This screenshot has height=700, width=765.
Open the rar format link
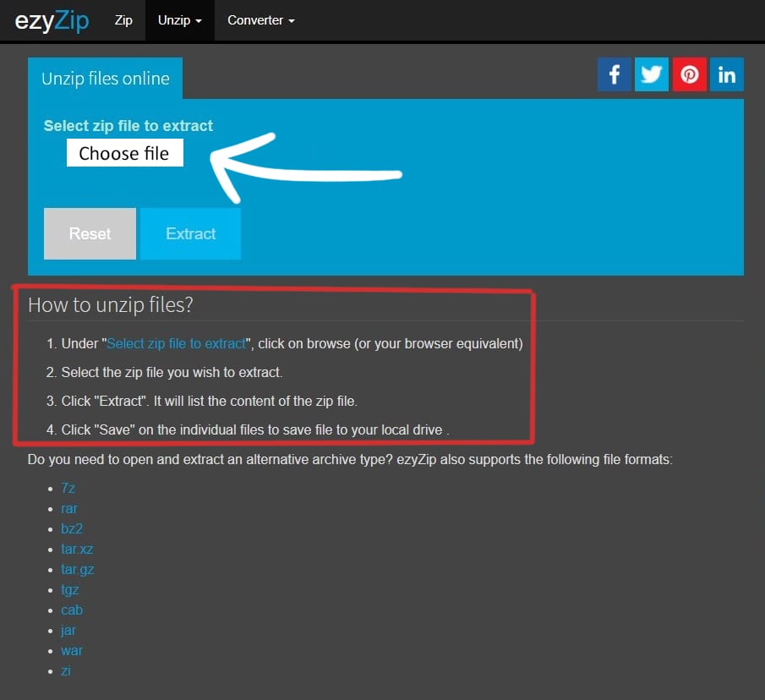pos(69,508)
